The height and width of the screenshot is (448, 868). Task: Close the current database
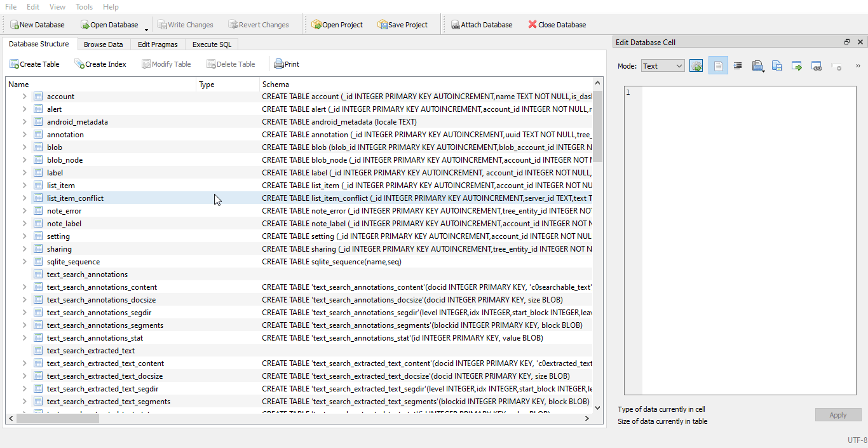tap(557, 24)
